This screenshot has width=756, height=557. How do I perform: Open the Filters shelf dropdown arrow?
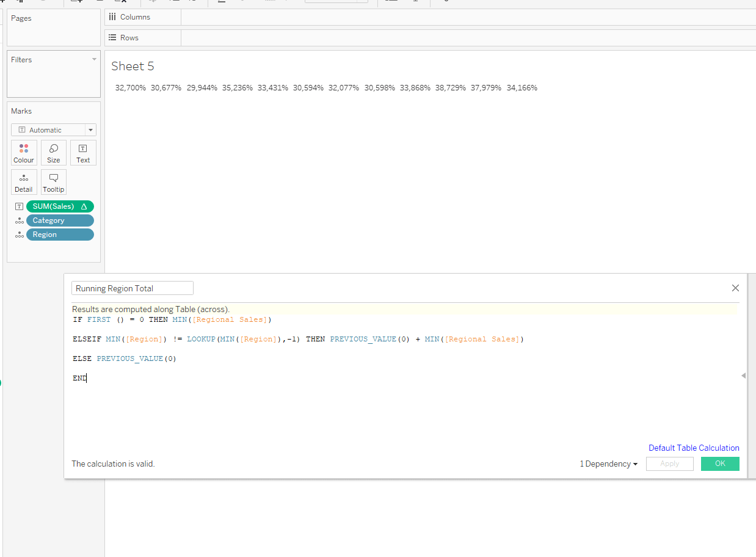coord(94,59)
